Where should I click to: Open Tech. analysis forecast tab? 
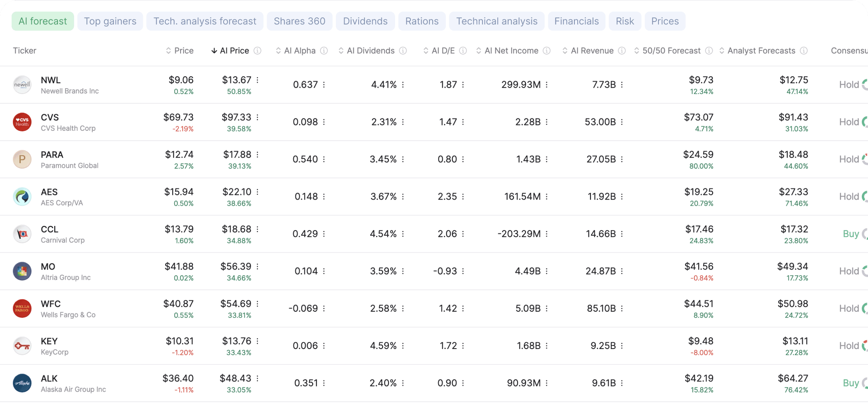(x=205, y=21)
